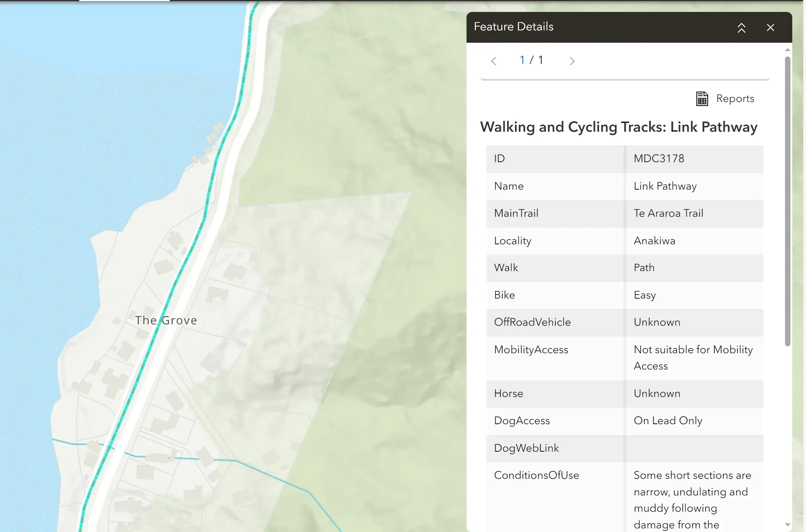
Task: Go to the next feature
Action: point(572,61)
